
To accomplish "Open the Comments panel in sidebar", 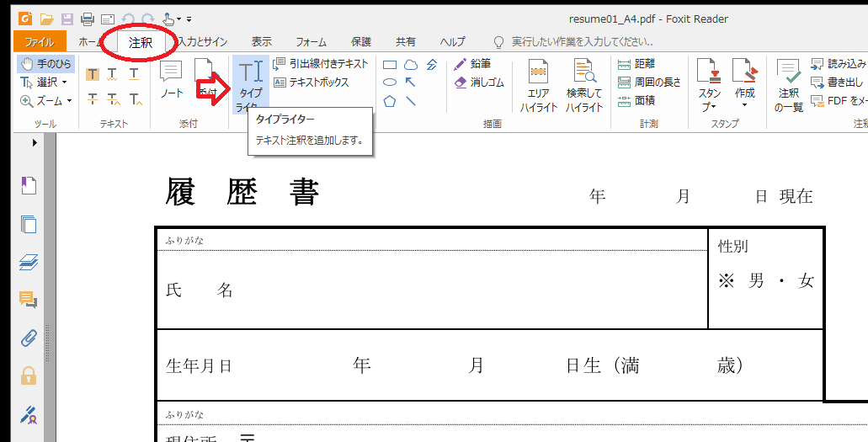I will 29,300.
